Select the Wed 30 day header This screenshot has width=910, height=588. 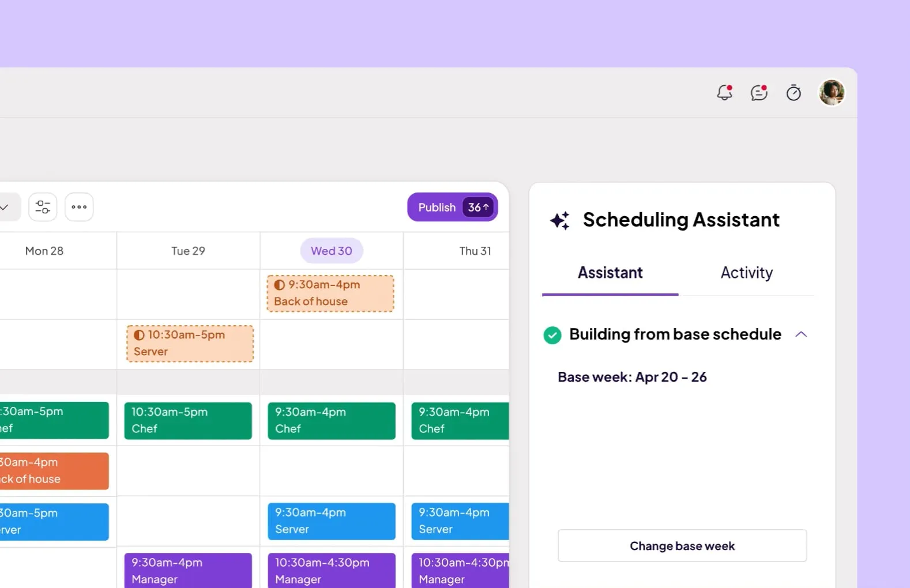pyautogui.click(x=332, y=251)
